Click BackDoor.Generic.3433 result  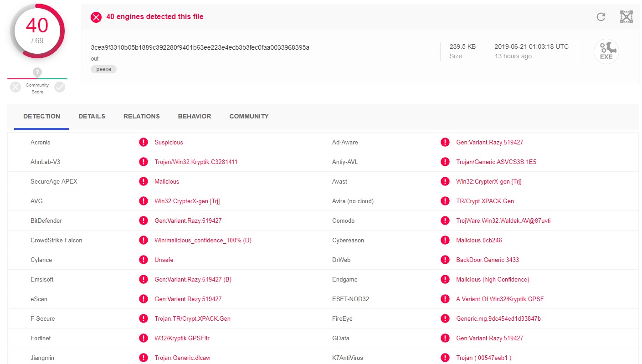(x=488, y=260)
